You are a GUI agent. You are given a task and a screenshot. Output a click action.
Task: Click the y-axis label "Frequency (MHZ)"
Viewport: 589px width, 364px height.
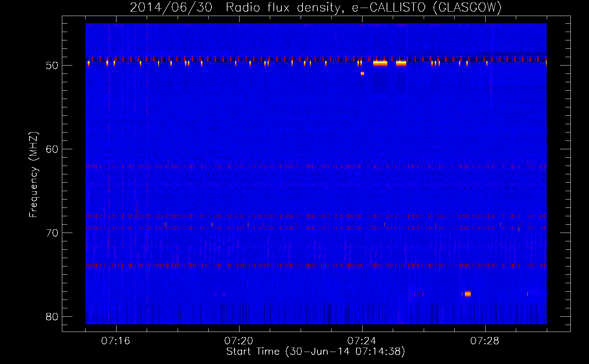pos(33,175)
